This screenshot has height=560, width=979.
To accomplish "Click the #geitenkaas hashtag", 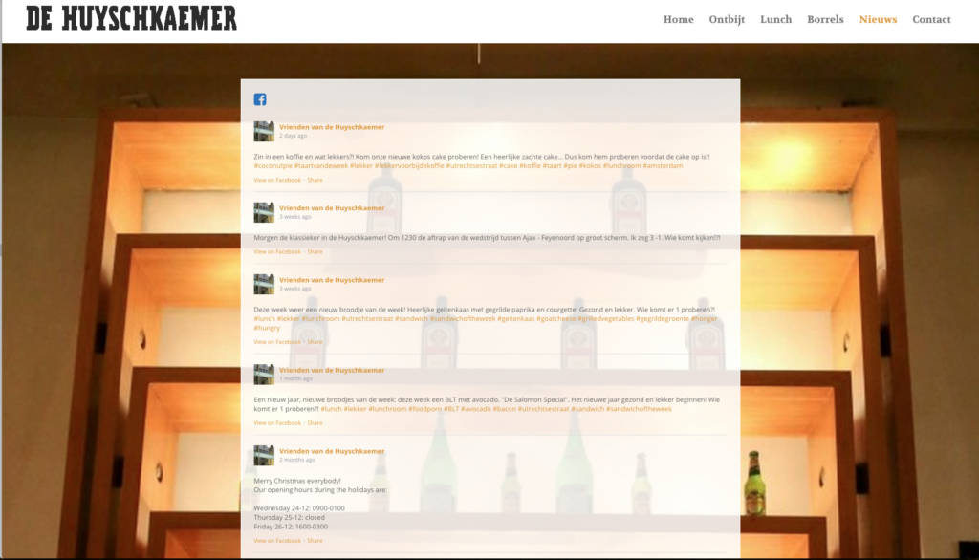I will (x=515, y=319).
